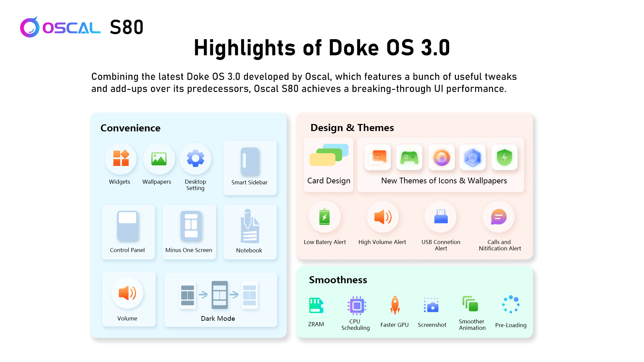Open the Control Panel card
Screen dimensions: 644x362
(x=128, y=232)
